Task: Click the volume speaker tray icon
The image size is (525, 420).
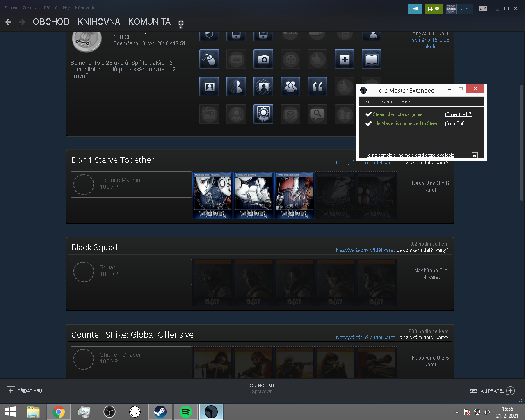Action: pyautogui.click(x=487, y=412)
